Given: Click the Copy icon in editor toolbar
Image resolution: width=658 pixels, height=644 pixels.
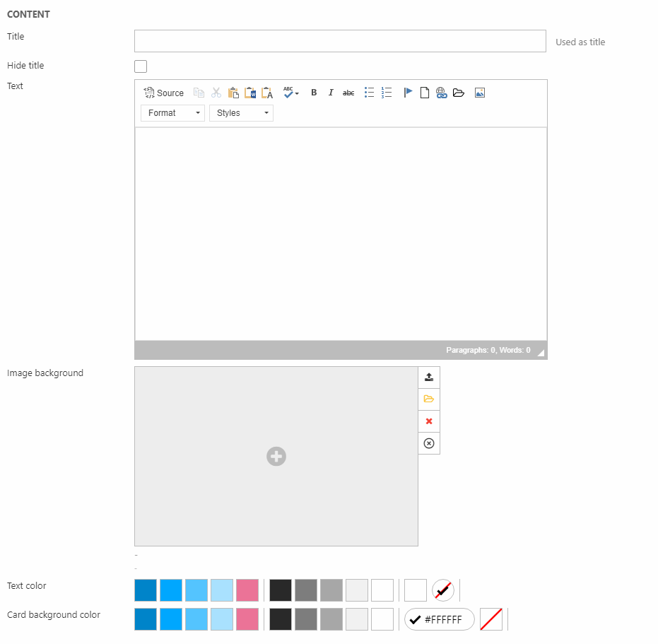Looking at the screenshot, I should click(x=199, y=93).
